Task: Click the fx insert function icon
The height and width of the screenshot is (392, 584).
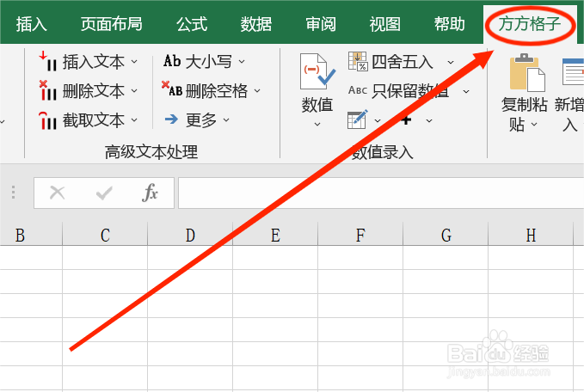Action: (x=151, y=193)
